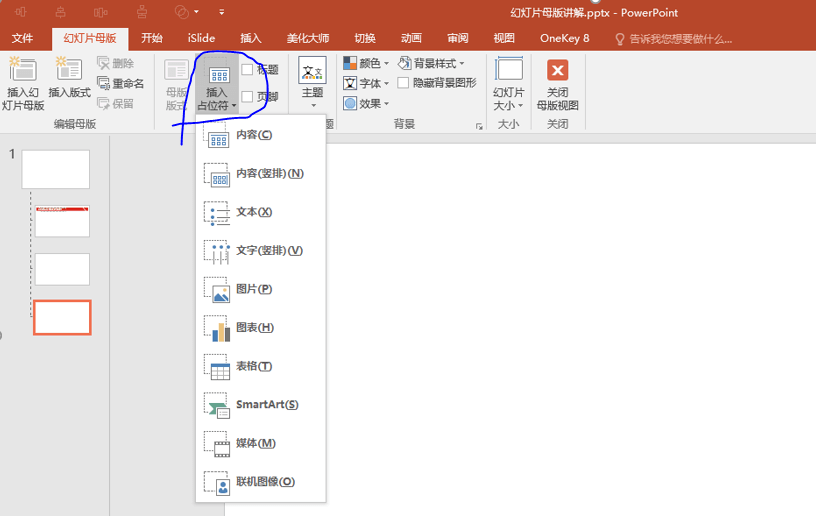
Task: Toggle the 页脚 (Footers) checkbox
Action: pos(248,97)
